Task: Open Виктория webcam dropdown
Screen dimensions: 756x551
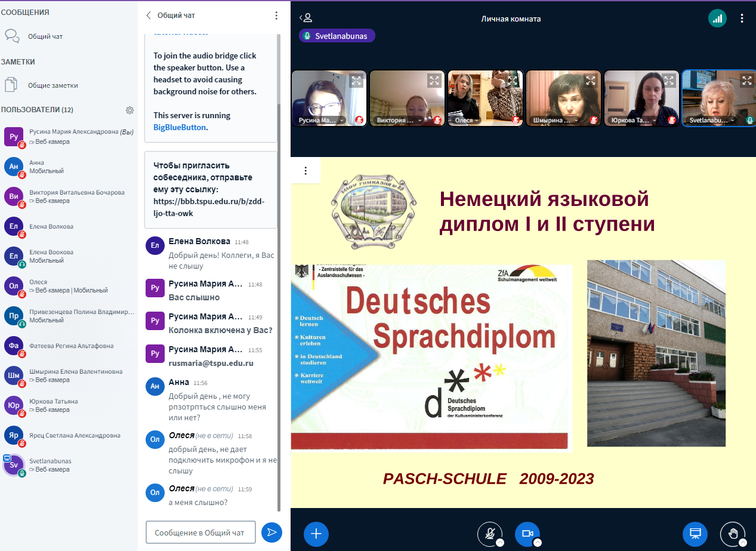Action: [x=400, y=120]
